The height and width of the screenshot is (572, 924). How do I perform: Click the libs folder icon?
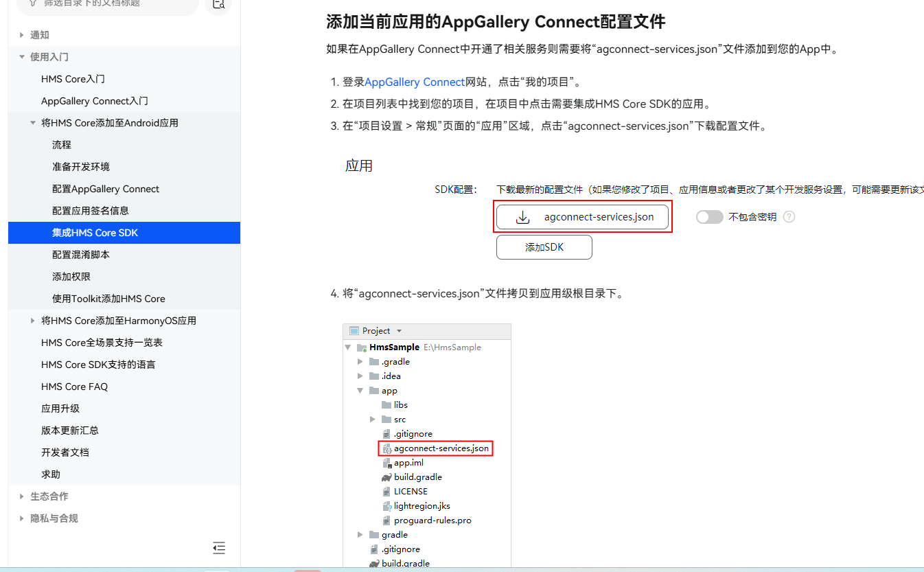(386, 405)
